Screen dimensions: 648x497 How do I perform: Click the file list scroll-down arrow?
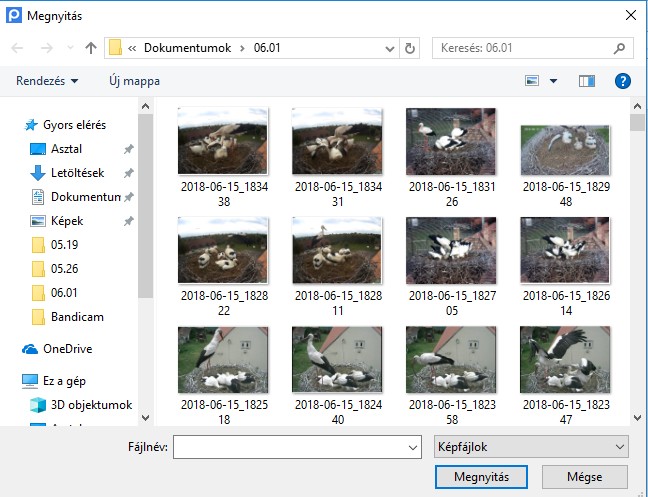point(637,418)
